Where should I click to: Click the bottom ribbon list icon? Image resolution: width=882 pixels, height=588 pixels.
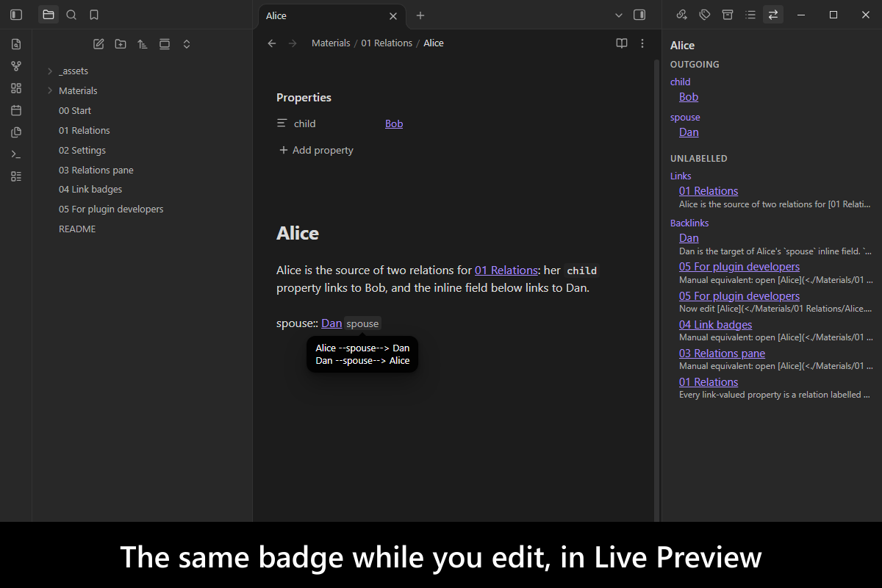tap(16, 176)
